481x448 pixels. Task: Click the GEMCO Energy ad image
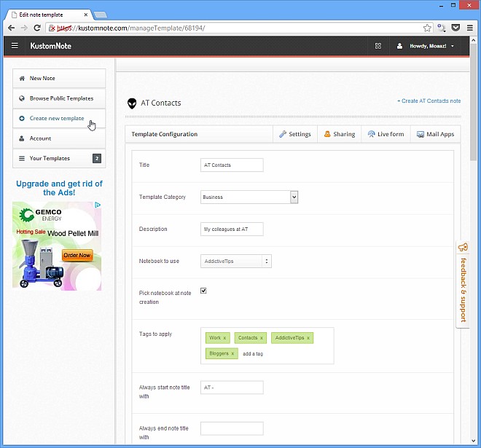pyautogui.click(x=57, y=246)
